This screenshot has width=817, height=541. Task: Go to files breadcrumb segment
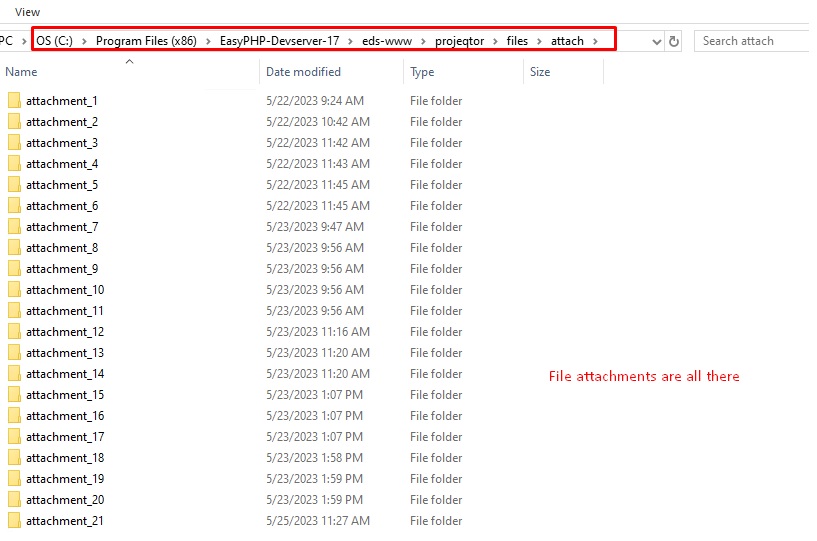[x=517, y=41]
